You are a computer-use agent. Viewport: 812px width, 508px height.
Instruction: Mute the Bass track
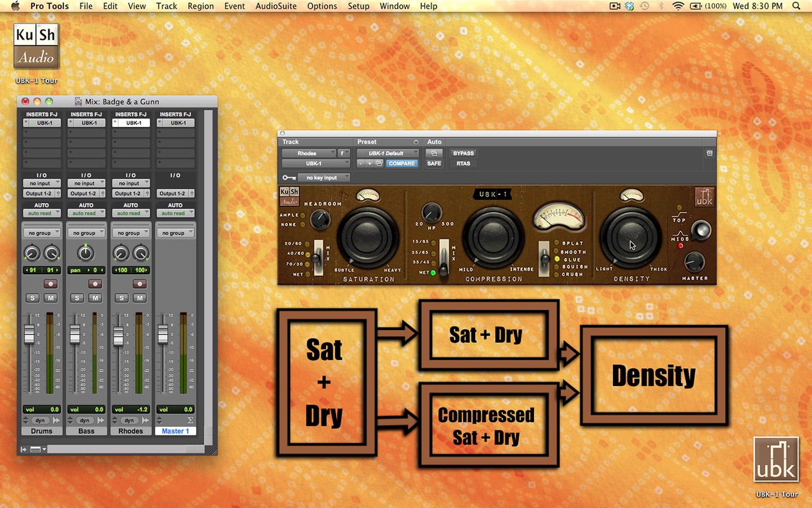[95, 298]
